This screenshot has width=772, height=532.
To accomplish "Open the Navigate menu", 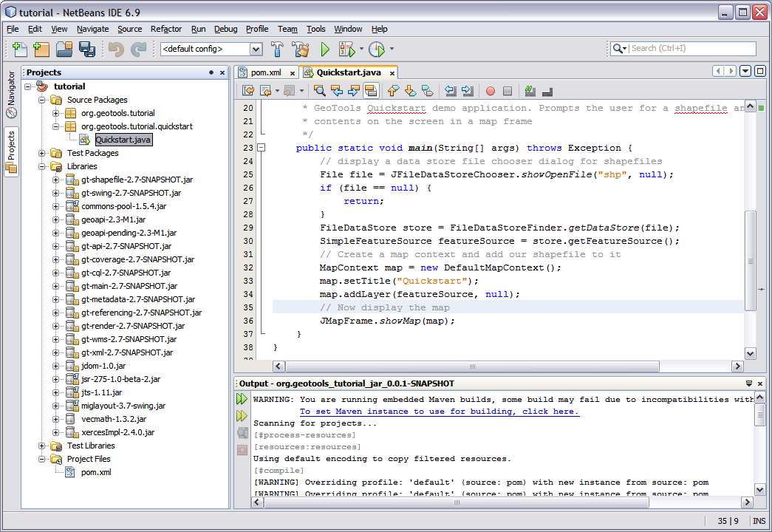I will click(x=92, y=29).
